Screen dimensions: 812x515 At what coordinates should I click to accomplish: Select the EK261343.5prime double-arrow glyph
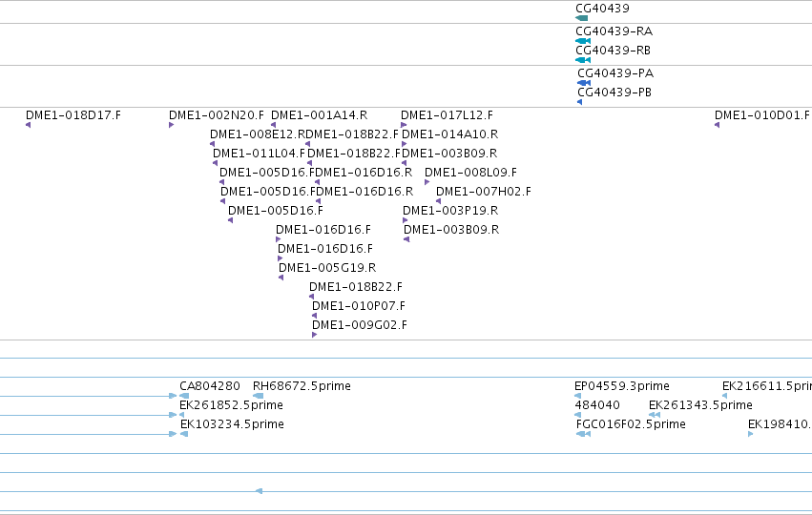coord(655,415)
